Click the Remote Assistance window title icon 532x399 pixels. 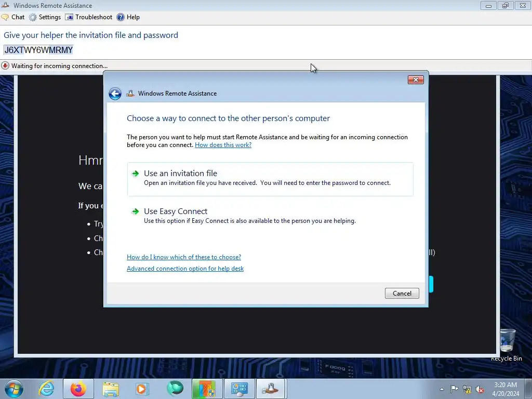click(x=5, y=5)
